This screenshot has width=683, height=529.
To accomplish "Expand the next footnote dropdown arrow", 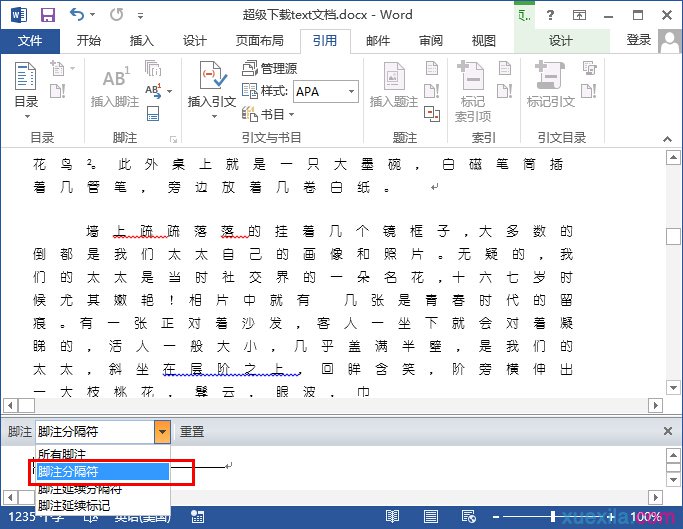I will coord(169,92).
